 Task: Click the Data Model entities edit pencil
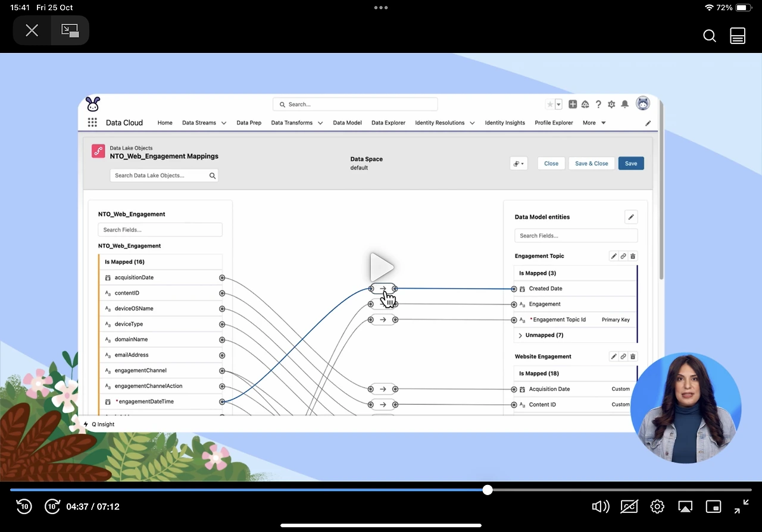(x=631, y=217)
